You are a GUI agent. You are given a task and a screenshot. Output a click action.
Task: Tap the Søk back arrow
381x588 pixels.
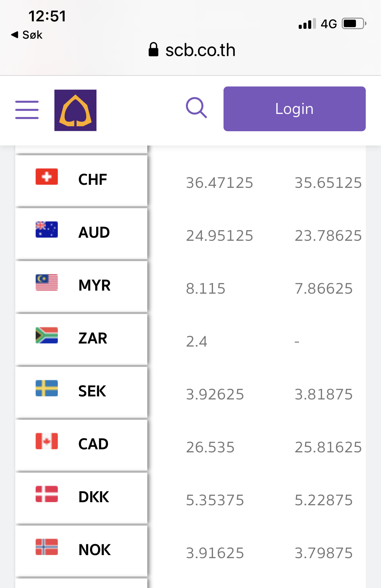[x=27, y=35]
